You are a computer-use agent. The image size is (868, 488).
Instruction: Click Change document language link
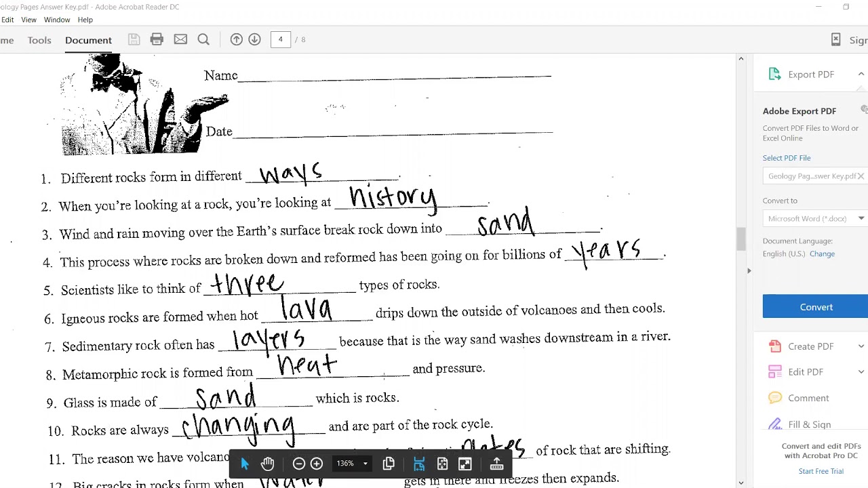(822, 253)
